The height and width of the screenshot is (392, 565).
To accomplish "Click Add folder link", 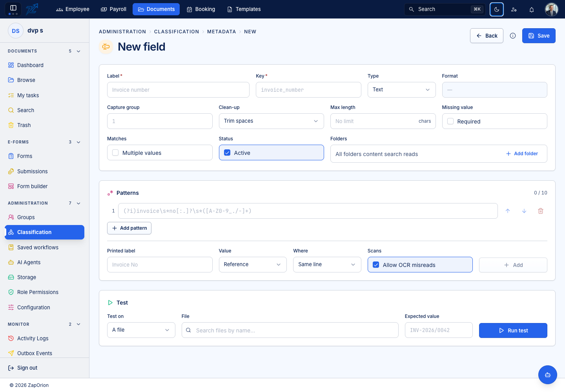I will (x=522, y=154).
